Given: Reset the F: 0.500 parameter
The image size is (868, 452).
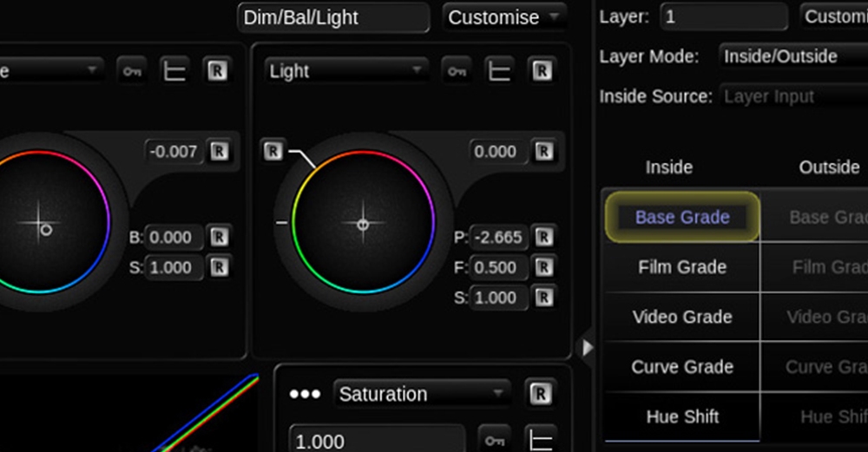Looking at the screenshot, I should 543,267.
